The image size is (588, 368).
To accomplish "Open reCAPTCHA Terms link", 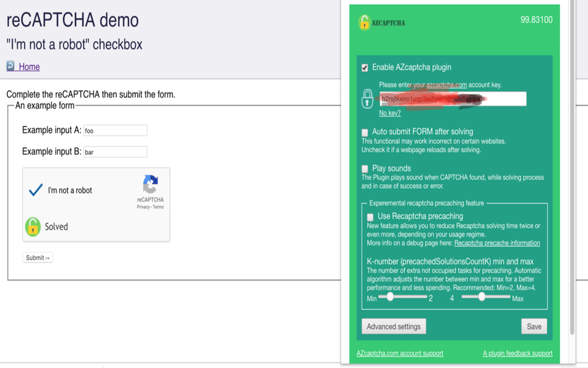I will [158, 207].
